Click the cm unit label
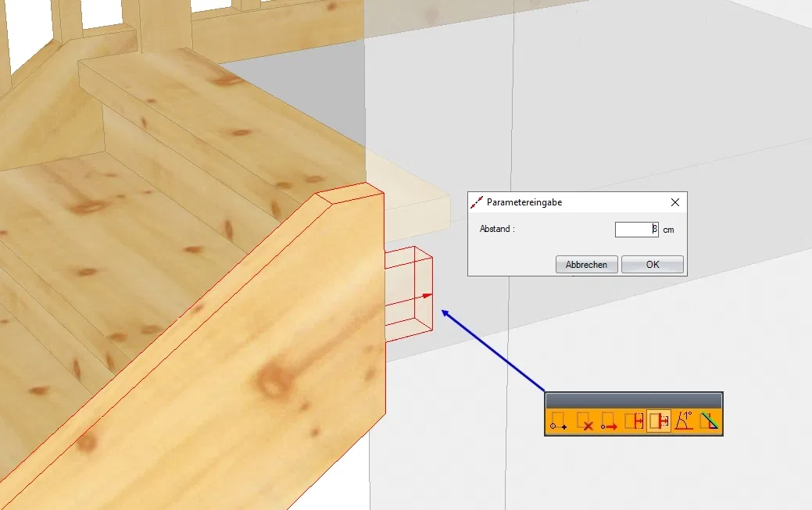812x510 pixels. [668, 230]
